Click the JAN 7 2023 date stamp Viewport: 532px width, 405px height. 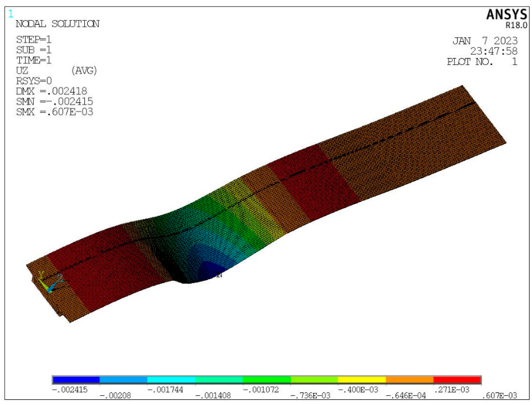click(x=485, y=41)
